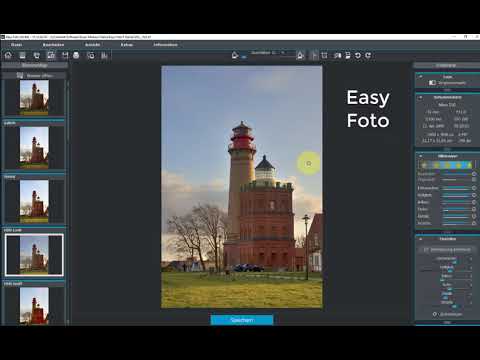Open the Bearbeiten menu
This screenshot has height=360, width=480.
(x=53, y=45)
